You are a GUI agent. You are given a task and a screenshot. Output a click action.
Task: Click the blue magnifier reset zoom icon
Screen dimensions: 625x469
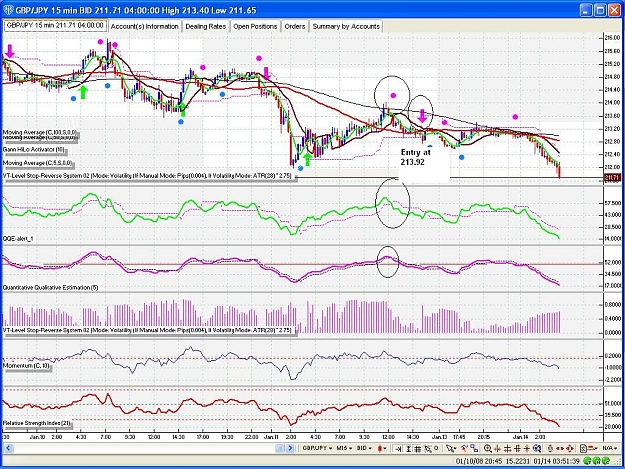point(538,449)
